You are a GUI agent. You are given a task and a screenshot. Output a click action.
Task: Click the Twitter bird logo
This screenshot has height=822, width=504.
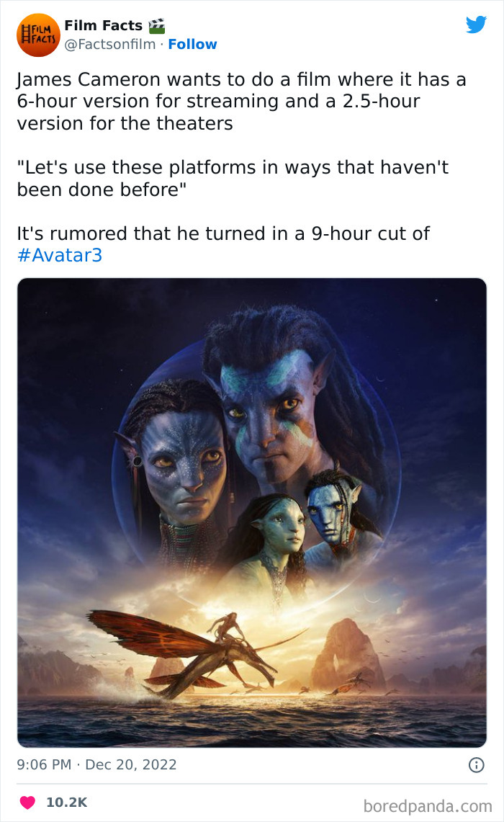click(x=476, y=24)
